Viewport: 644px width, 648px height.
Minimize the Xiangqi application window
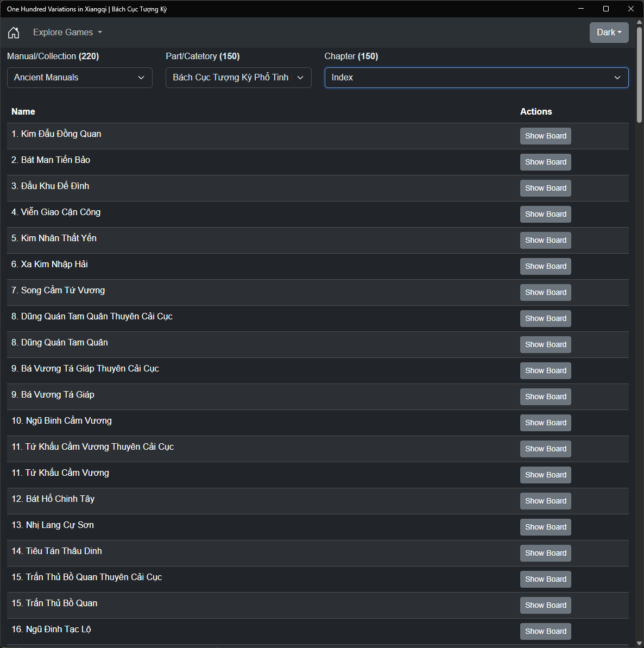[x=581, y=9]
